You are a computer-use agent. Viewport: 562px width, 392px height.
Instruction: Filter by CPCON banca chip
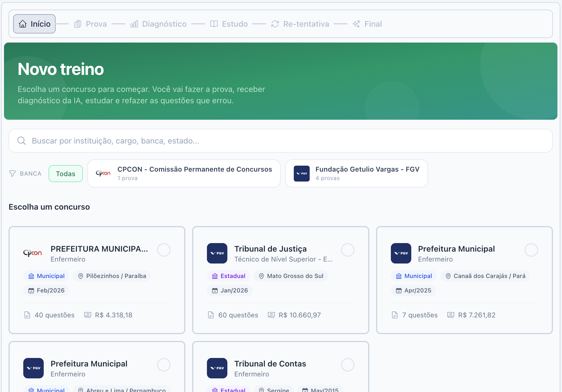(184, 174)
